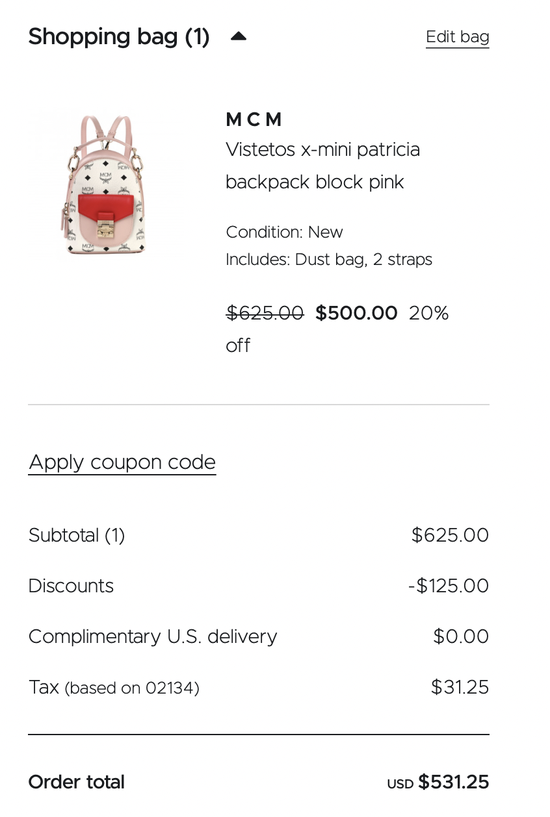
Task: Open the Apply coupon code link
Action: 122,463
